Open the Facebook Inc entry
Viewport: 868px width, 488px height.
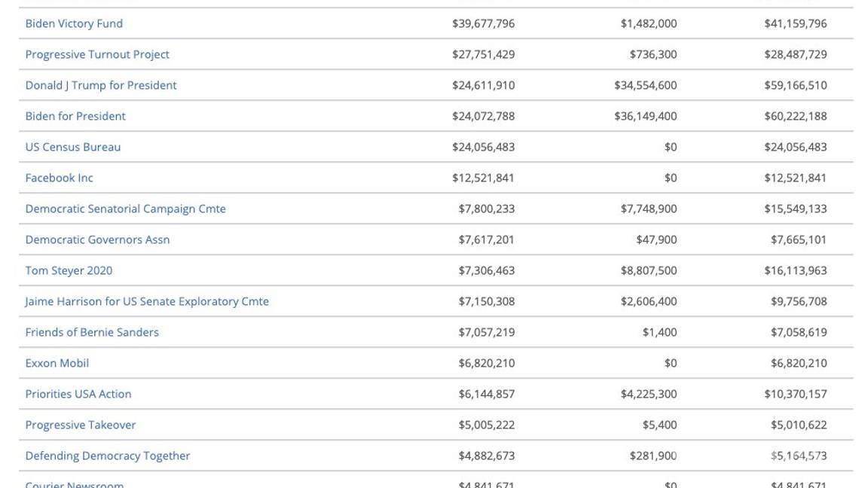[x=59, y=178]
